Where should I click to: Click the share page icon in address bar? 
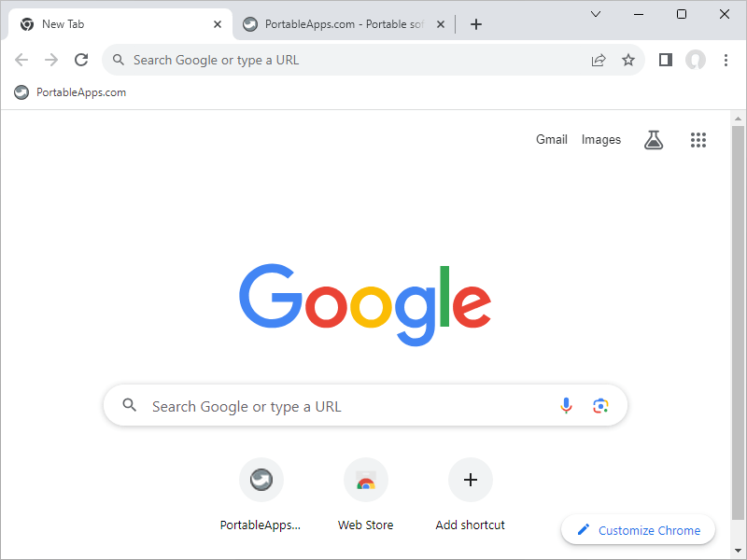coord(599,60)
